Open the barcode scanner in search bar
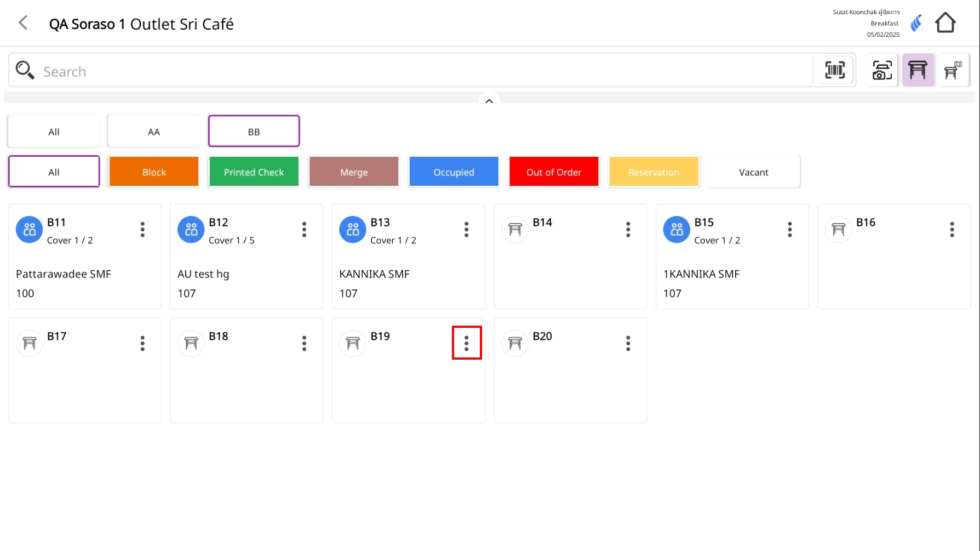 [834, 70]
